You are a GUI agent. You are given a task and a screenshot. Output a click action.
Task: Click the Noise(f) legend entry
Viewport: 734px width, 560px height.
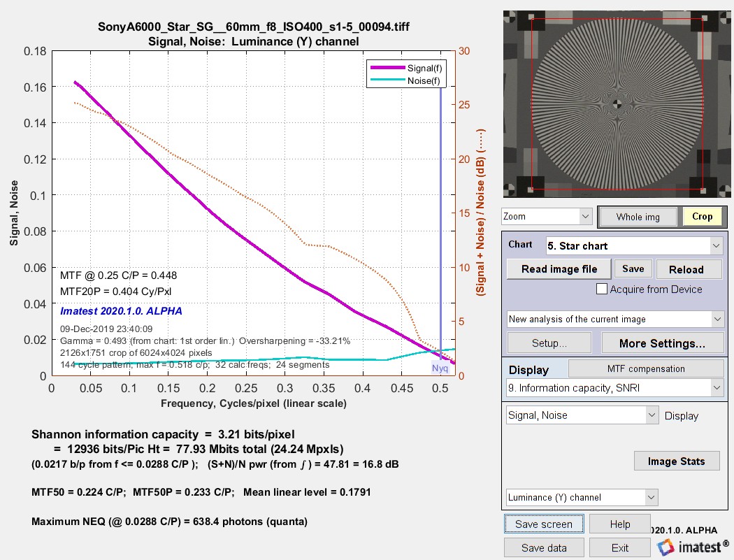pyautogui.click(x=406, y=81)
